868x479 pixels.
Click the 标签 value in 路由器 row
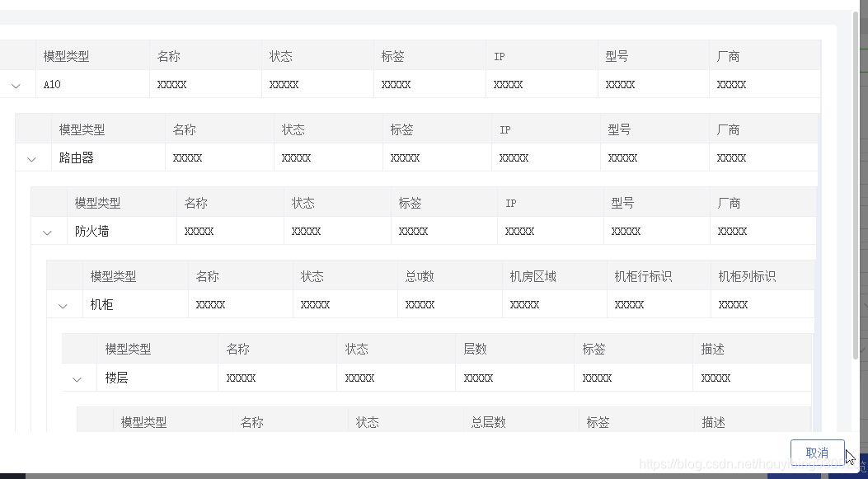coord(405,157)
